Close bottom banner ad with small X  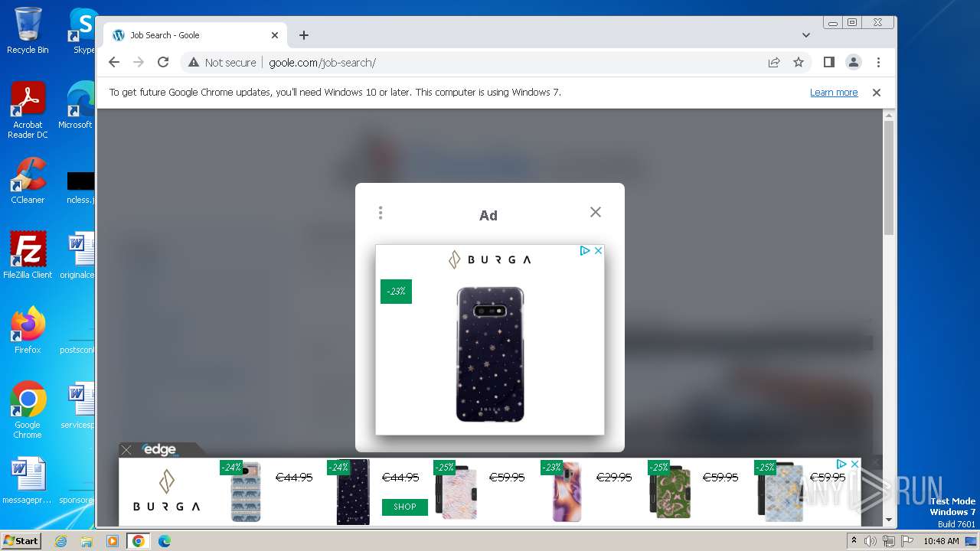[854, 464]
